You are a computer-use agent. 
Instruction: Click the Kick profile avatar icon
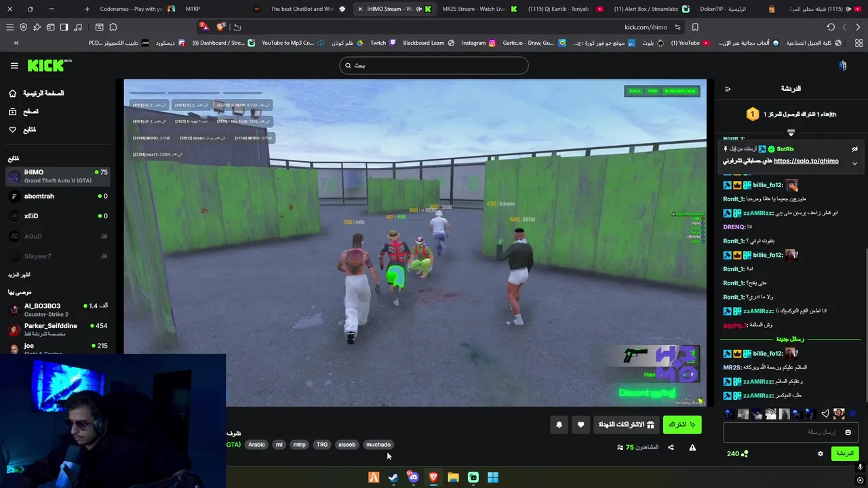(x=843, y=65)
